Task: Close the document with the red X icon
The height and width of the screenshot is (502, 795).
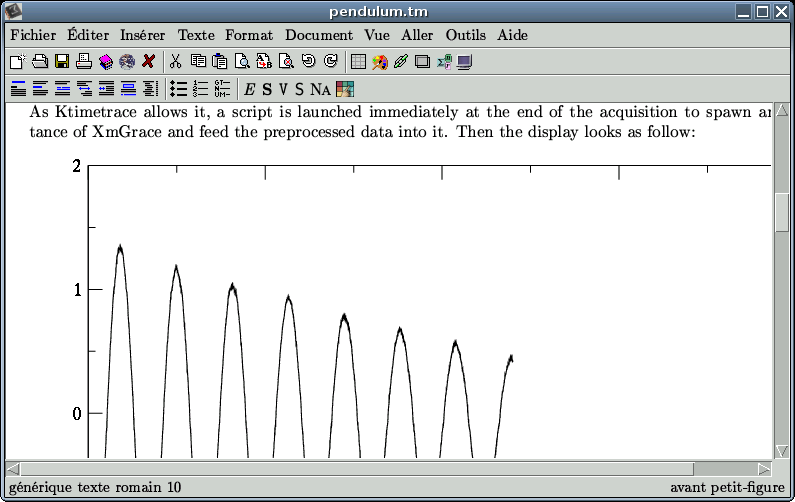Action: pyautogui.click(x=149, y=62)
